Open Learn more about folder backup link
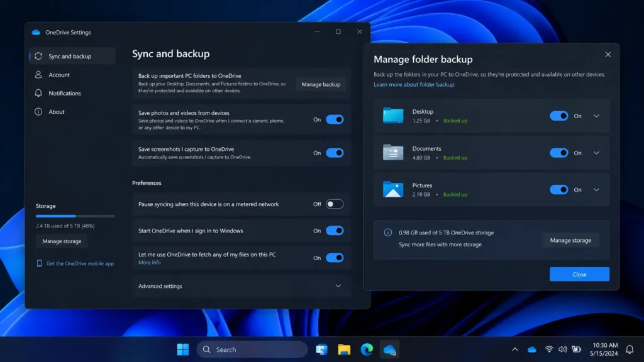This screenshot has height=362, width=644. [414, 85]
